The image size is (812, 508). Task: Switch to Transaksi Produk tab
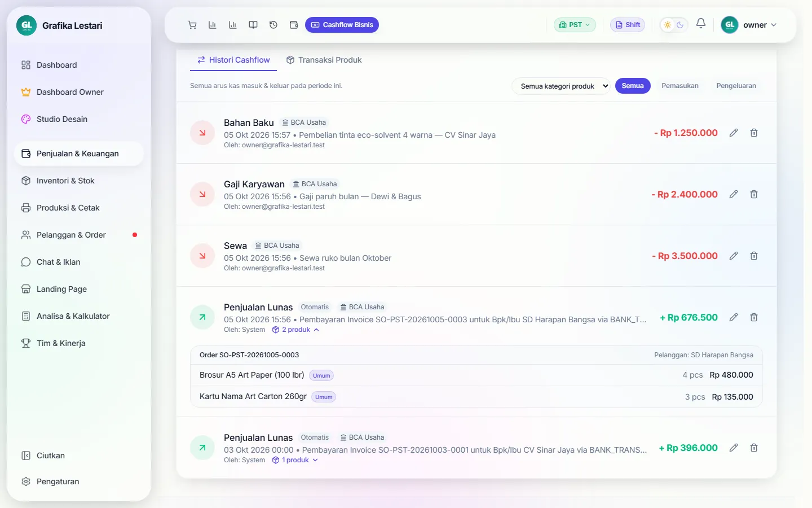(324, 60)
